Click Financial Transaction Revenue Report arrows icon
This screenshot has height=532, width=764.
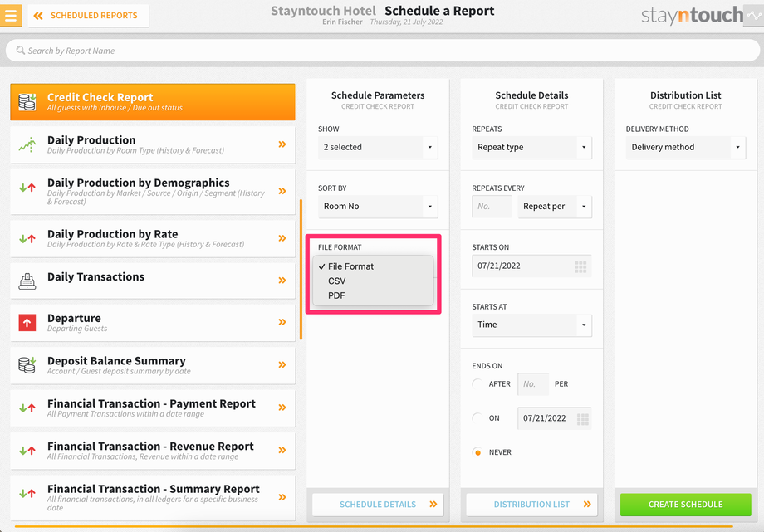coord(27,451)
